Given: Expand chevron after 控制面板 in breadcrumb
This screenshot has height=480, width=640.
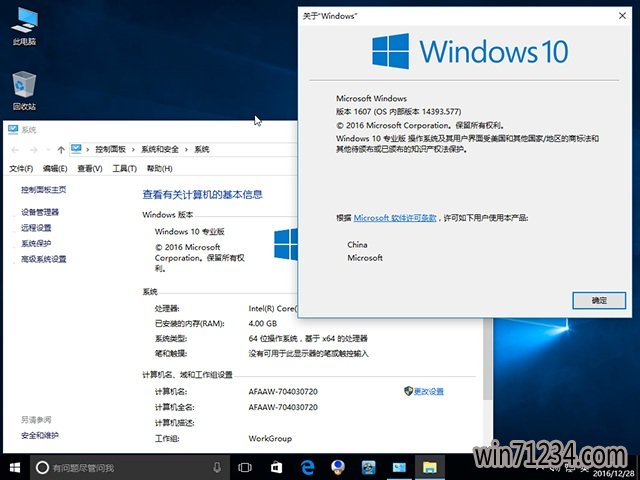Looking at the screenshot, I should pyautogui.click(x=133, y=150).
